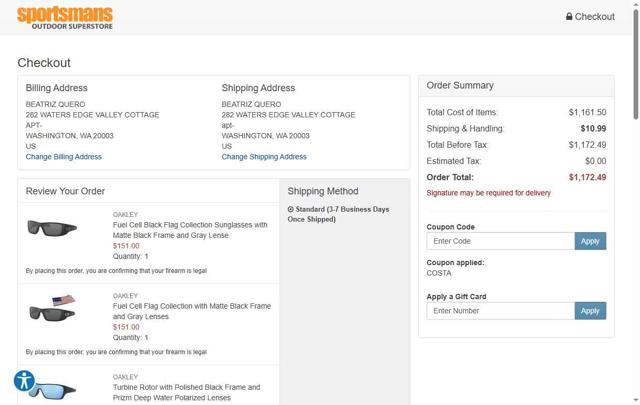Click the Checkout label in header

click(x=595, y=17)
